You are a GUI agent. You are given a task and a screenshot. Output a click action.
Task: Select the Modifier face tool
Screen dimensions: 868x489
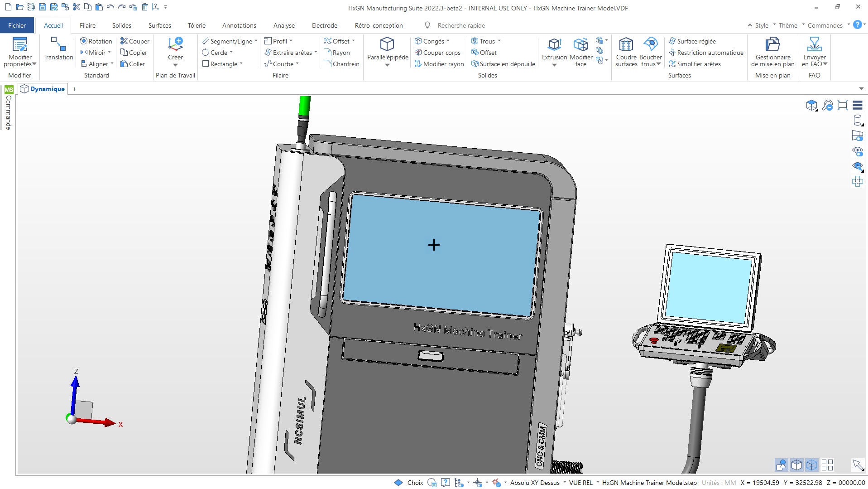point(581,52)
